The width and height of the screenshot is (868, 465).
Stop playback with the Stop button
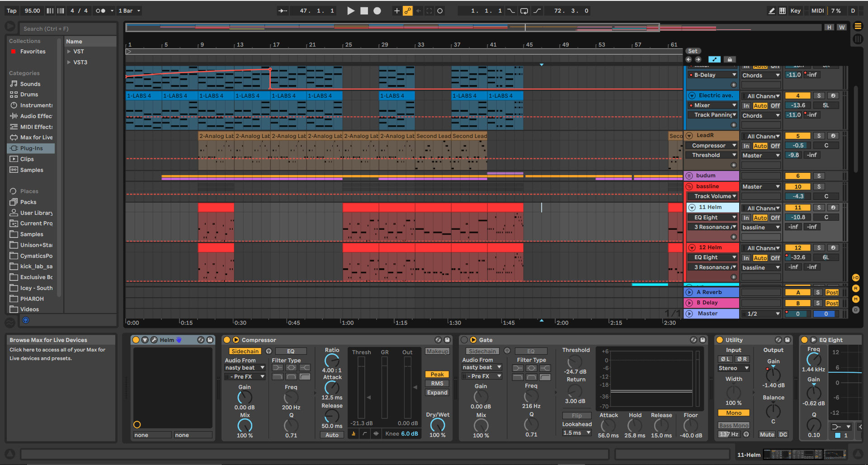(364, 11)
